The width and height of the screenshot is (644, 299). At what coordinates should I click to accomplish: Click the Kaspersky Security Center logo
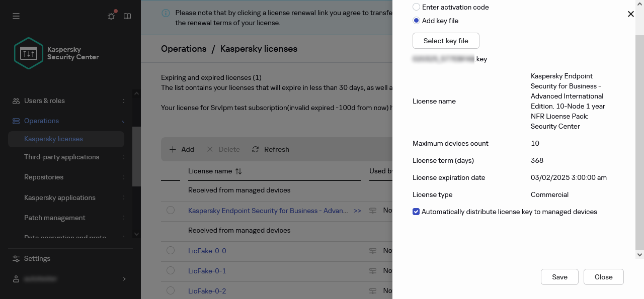coord(29,53)
